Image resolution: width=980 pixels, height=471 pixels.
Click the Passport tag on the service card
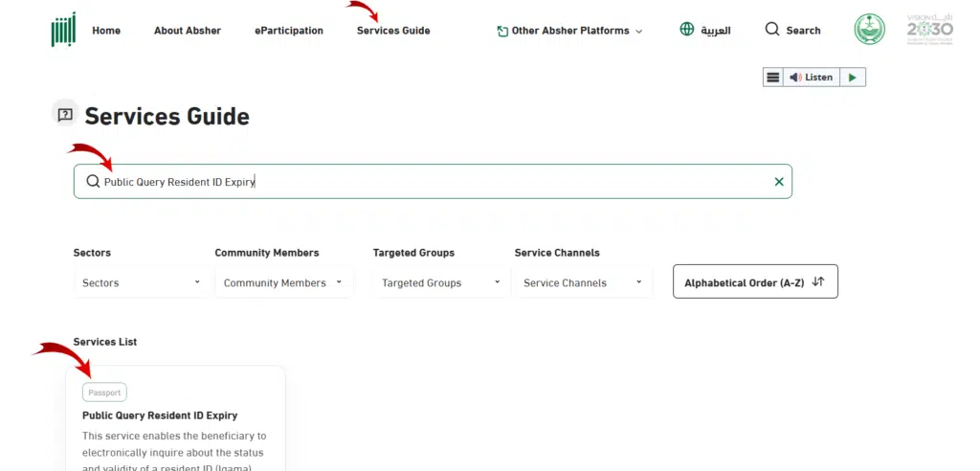(104, 392)
